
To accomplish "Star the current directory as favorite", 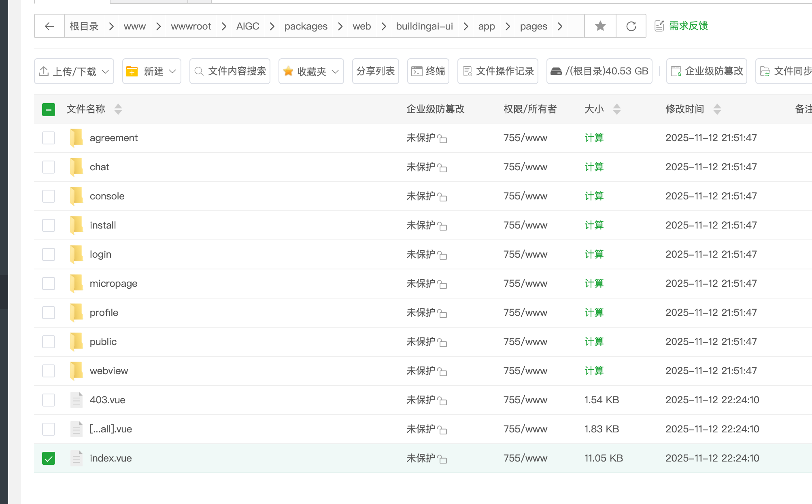I will click(x=600, y=26).
